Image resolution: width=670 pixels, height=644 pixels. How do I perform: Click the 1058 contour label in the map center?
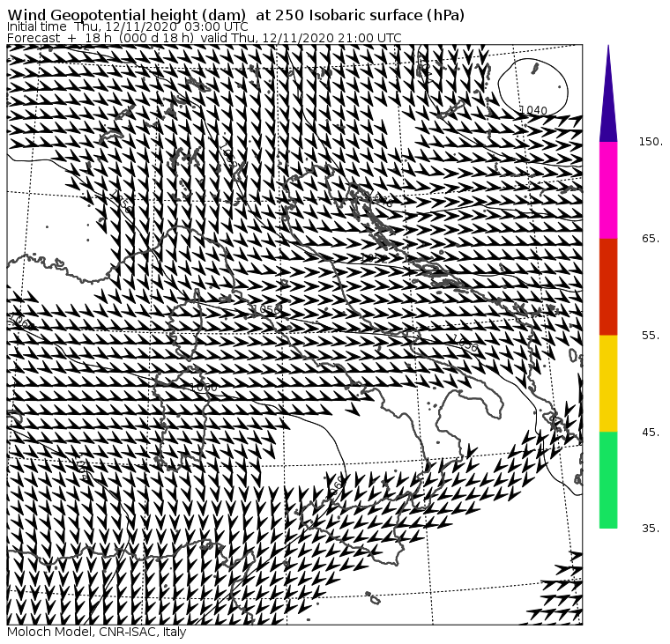click(267, 309)
